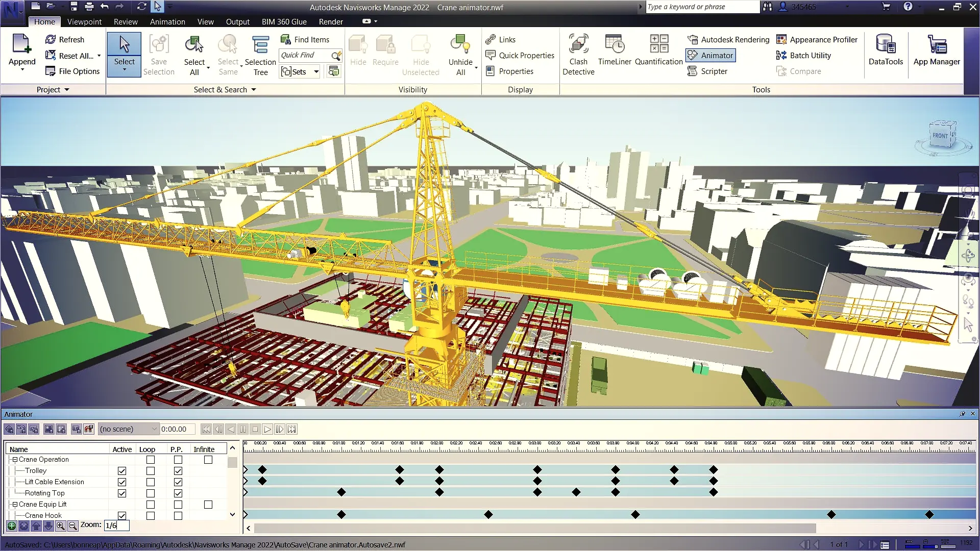The image size is (980, 551).
Task: Click the Links display icon
Action: [x=491, y=39]
